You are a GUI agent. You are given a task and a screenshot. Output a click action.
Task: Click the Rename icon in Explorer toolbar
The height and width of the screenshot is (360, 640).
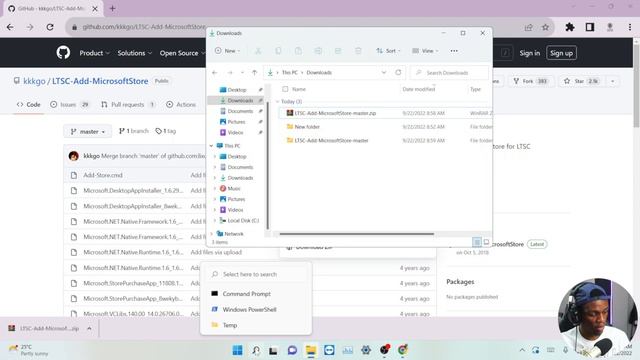click(x=318, y=51)
